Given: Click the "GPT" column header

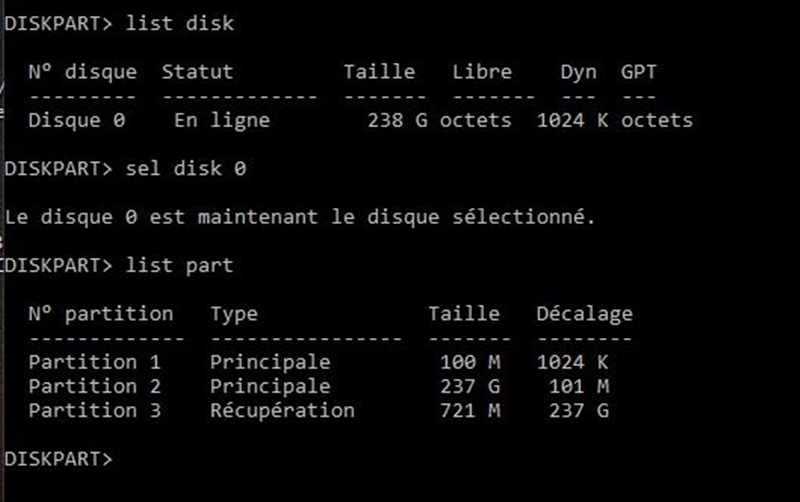Looking at the screenshot, I should tap(639, 72).
